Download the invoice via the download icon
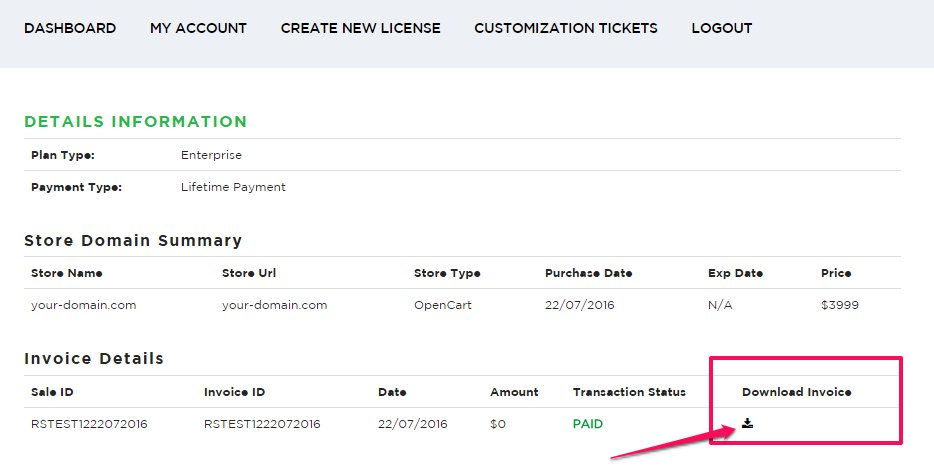This screenshot has width=934, height=470. [748, 423]
